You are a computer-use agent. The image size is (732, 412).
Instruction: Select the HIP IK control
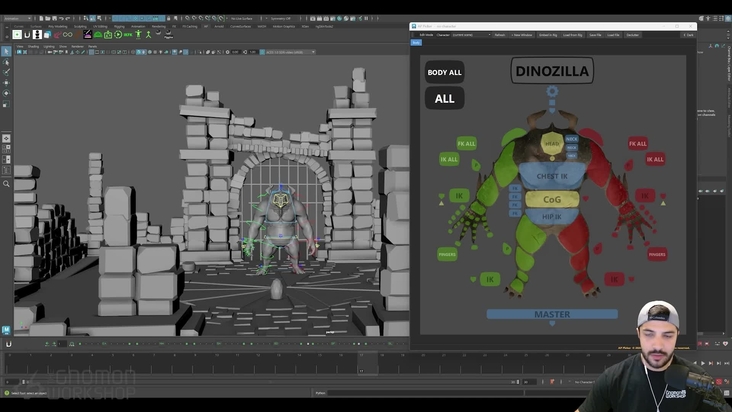[552, 217]
